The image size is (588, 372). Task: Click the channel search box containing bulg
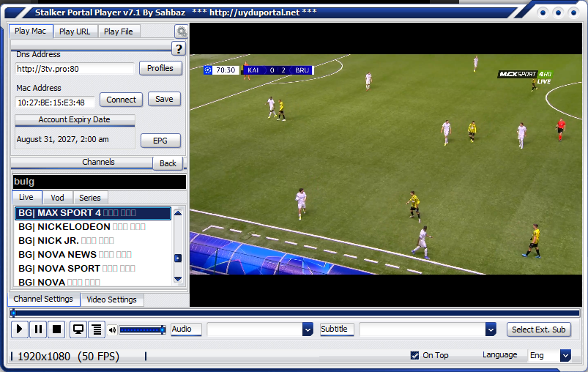pos(100,182)
